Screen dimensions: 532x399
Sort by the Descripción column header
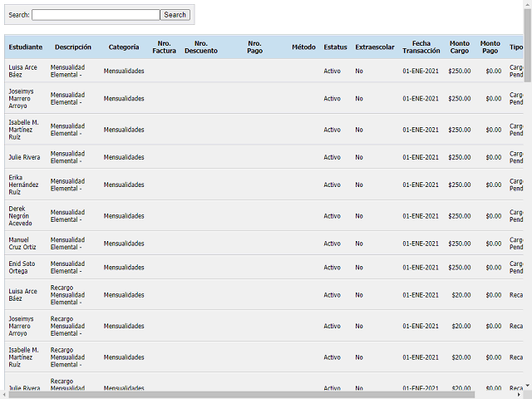point(73,47)
